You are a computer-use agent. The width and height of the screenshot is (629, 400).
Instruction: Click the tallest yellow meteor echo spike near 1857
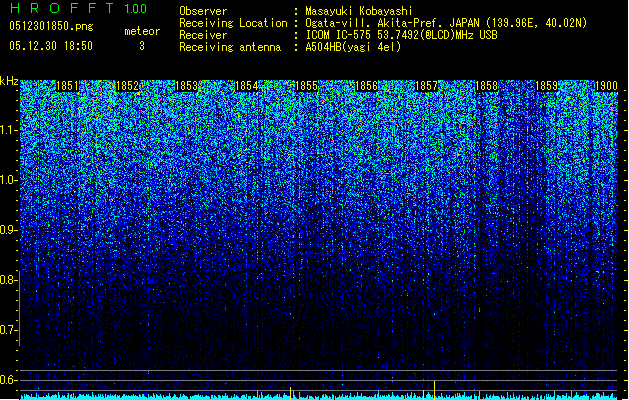(434, 390)
